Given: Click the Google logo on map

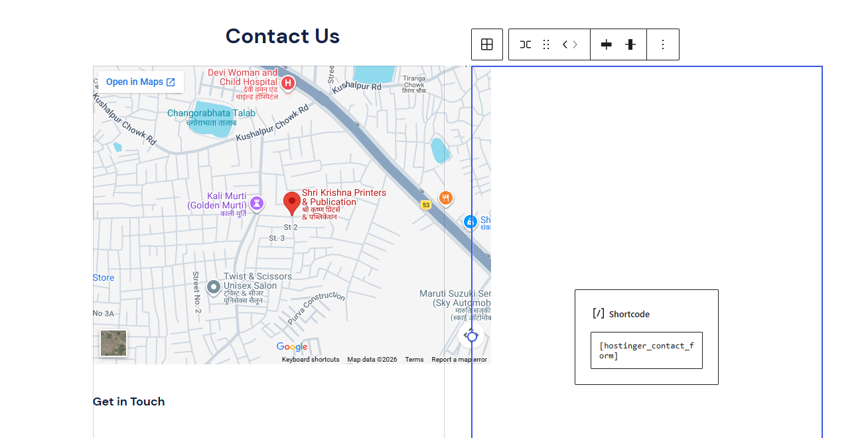Looking at the screenshot, I should (292, 347).
